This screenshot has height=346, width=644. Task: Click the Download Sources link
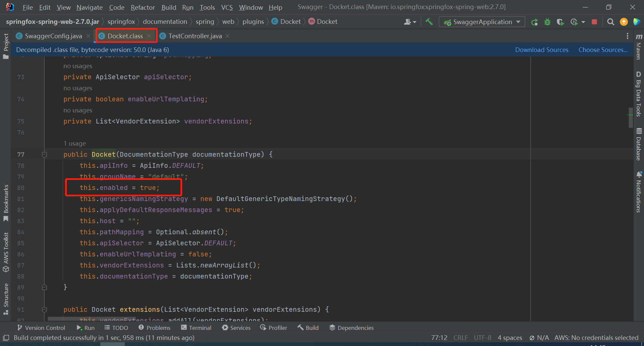(x=542, y=50)
